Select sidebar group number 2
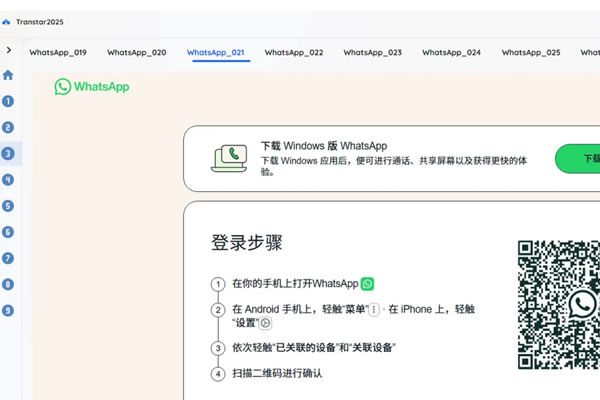The height and width of the screenshot is (400, 600). pyautogui.click(x=8, y=127)
